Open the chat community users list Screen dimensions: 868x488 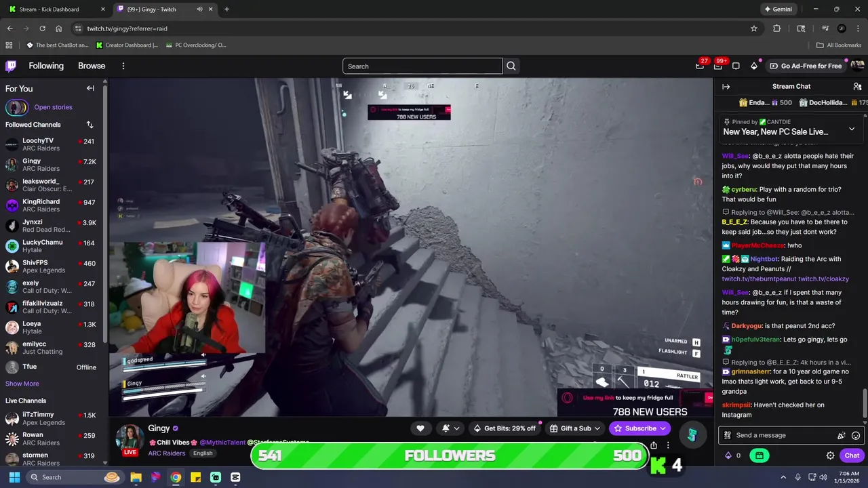857,87
